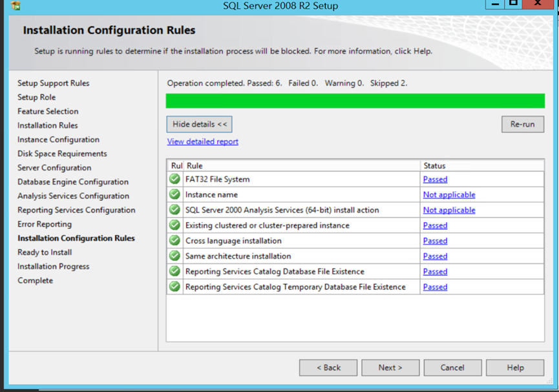Click check icon for Cross language installation

174,240
